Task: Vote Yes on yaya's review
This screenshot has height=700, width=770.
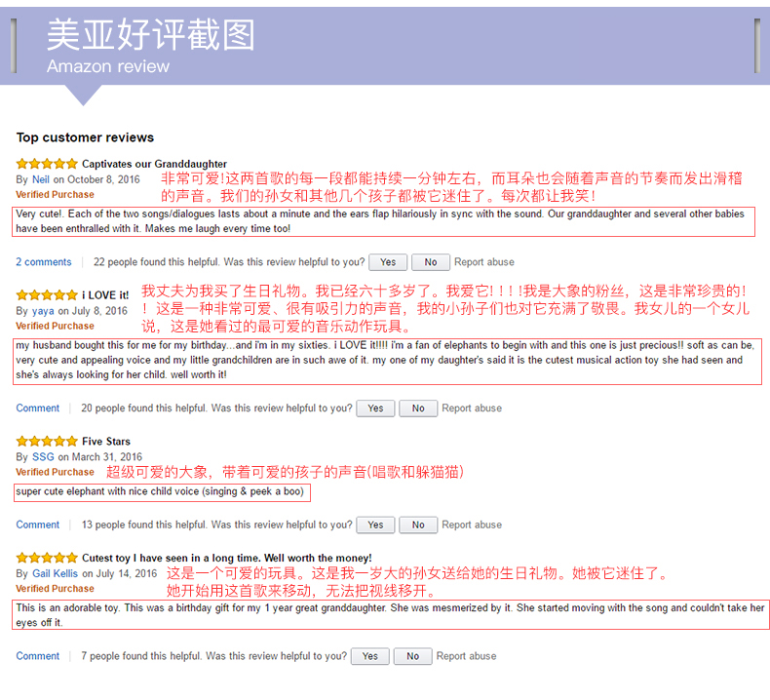Action: (x=375, y=408)
